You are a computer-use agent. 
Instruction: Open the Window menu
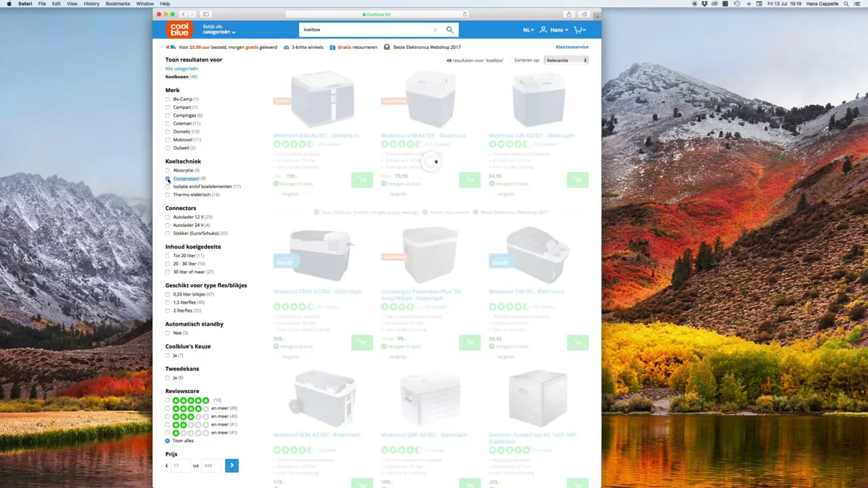(x=145, y=3)
